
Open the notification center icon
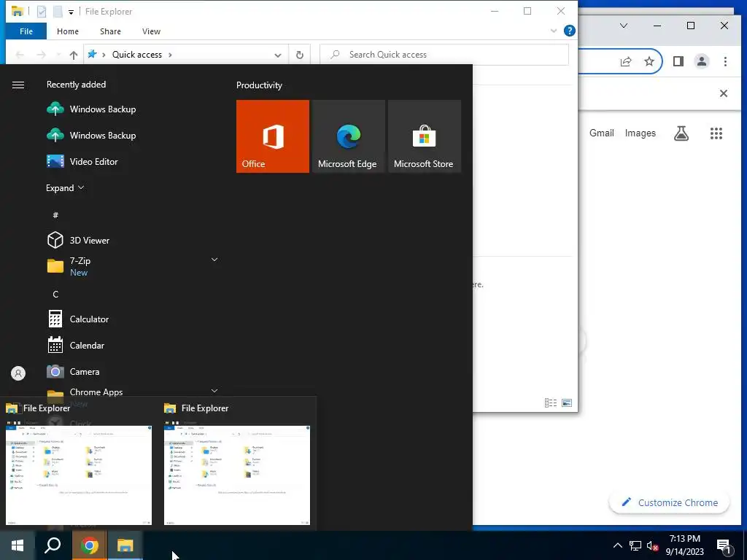click(x=724, y=547)
